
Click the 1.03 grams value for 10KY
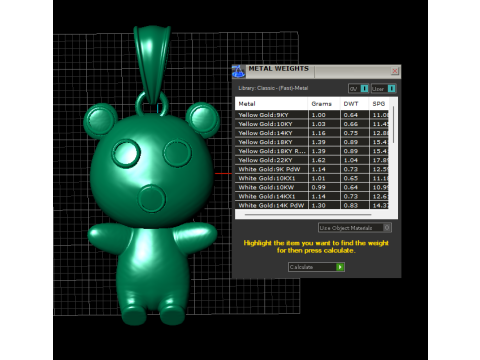[x=318, y=124]
